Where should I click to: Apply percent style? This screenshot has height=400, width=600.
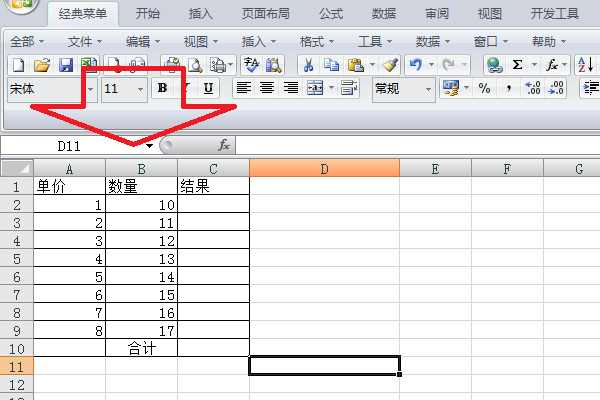click(x=484, y=88)
